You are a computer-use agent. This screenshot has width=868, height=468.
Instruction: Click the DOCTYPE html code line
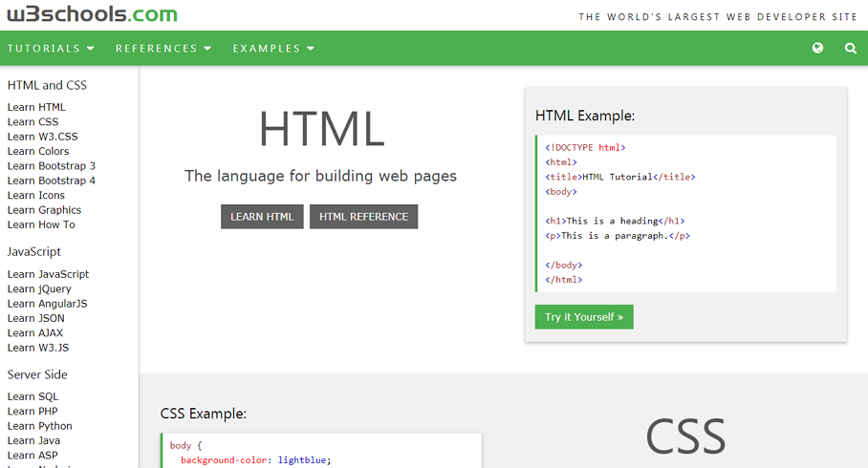click(x=585, y=148)
